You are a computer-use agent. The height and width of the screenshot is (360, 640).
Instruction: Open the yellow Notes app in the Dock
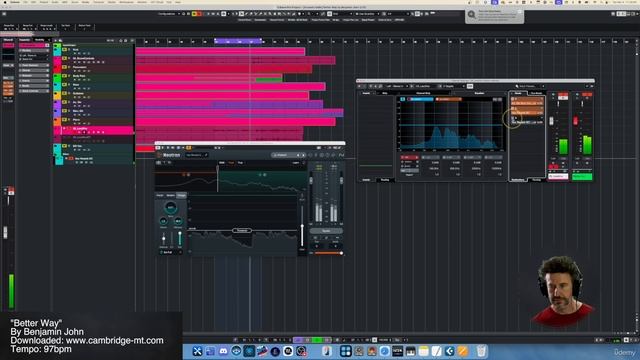[424, 351]
